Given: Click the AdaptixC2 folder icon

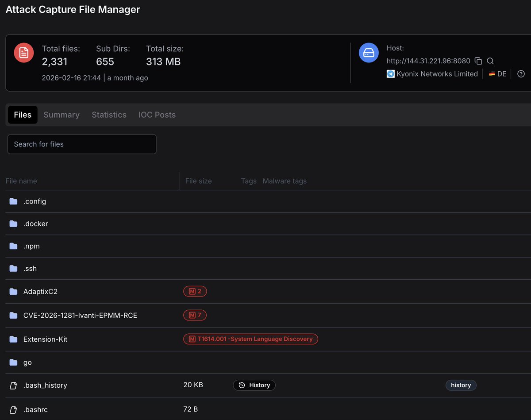Looking at the screenshot, I should [x=13, y=292].
